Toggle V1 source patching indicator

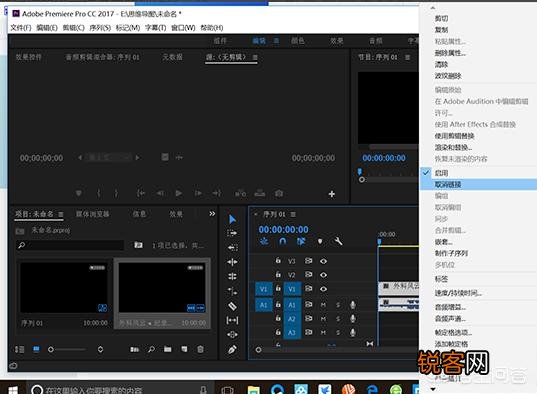pyautogui.click(x=264, y=289)
